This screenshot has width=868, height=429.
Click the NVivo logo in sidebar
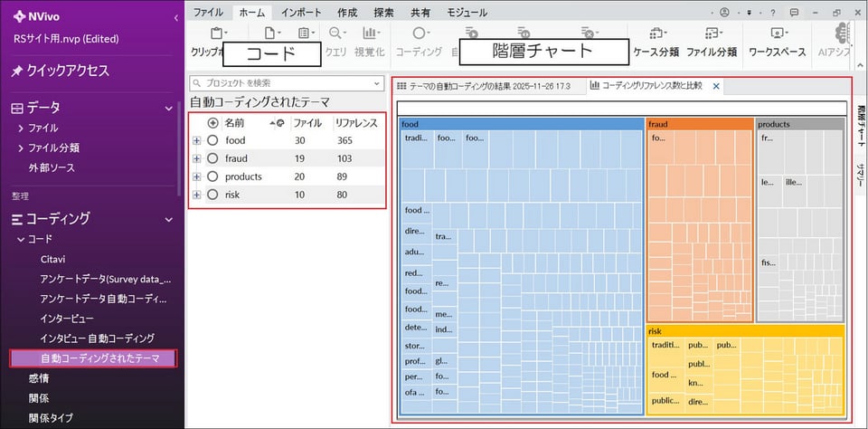pyautogui.click(x=36, y=16)
